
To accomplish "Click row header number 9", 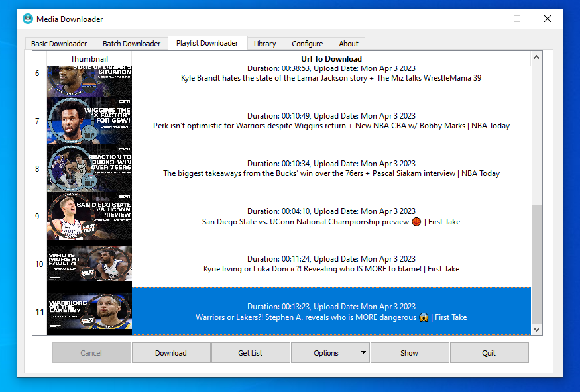I will point(40,216).
